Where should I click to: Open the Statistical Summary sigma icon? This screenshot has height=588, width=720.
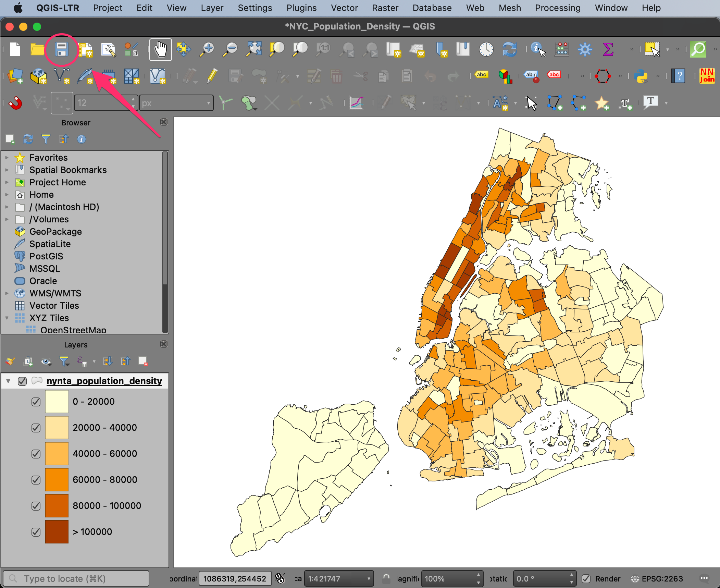coord(608,49)
